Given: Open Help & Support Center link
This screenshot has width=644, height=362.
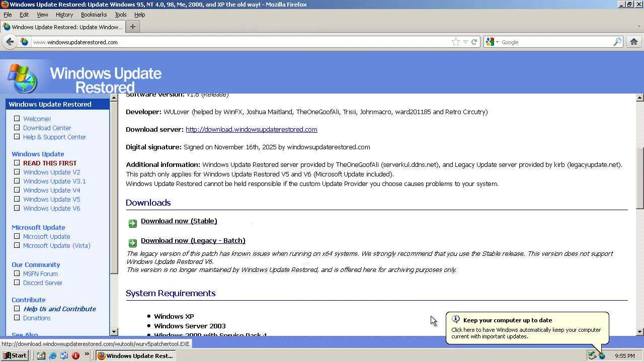Looking at the screenshot, I should coord(54,137).
